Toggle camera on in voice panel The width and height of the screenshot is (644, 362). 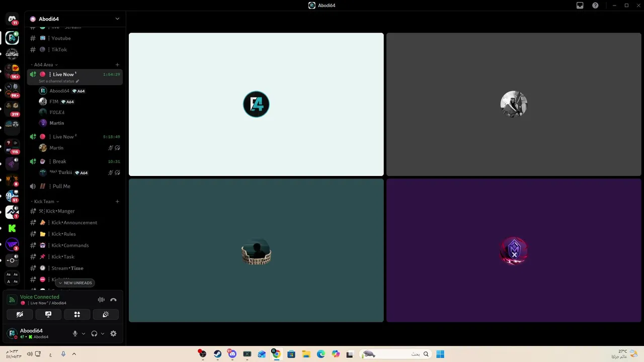point(20,314)
